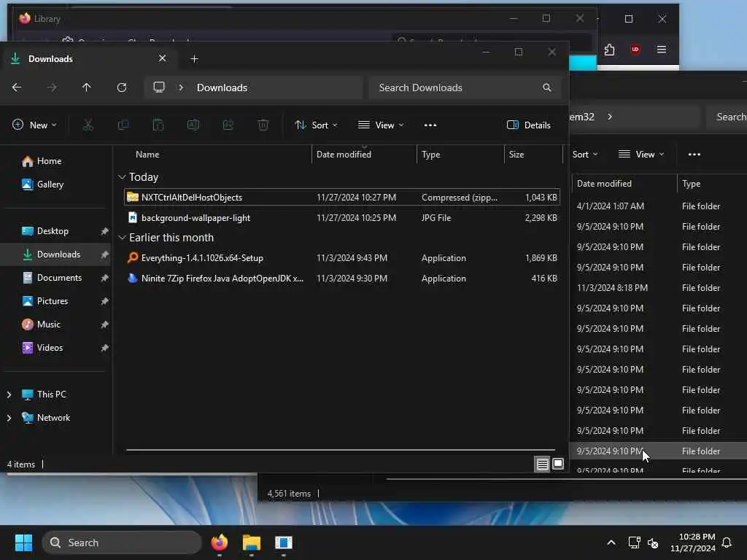This screenshot has width=747, height=560.
Task: Click the This PC monitor icon in address bar
Action: (158, 87)
